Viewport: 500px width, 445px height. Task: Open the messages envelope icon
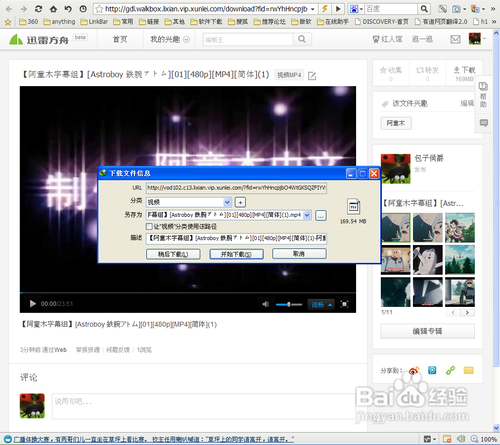pos(455,39)
